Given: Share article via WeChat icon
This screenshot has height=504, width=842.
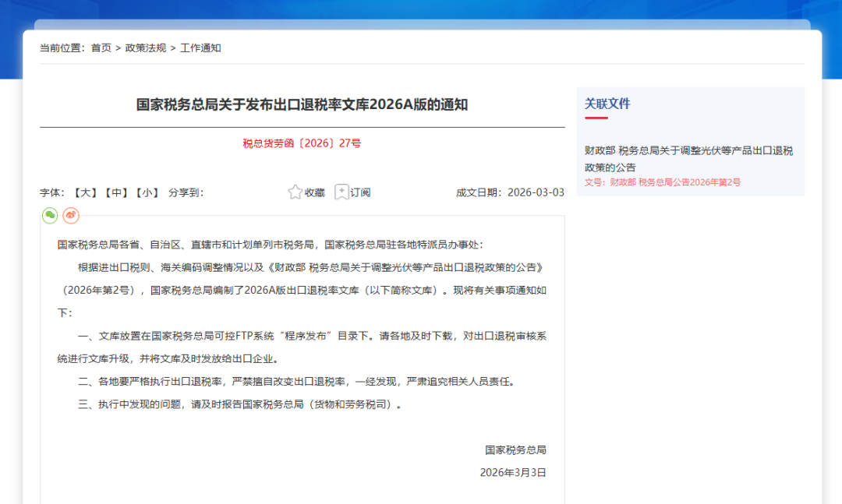Looking at the screenshot, I should 50,215.
